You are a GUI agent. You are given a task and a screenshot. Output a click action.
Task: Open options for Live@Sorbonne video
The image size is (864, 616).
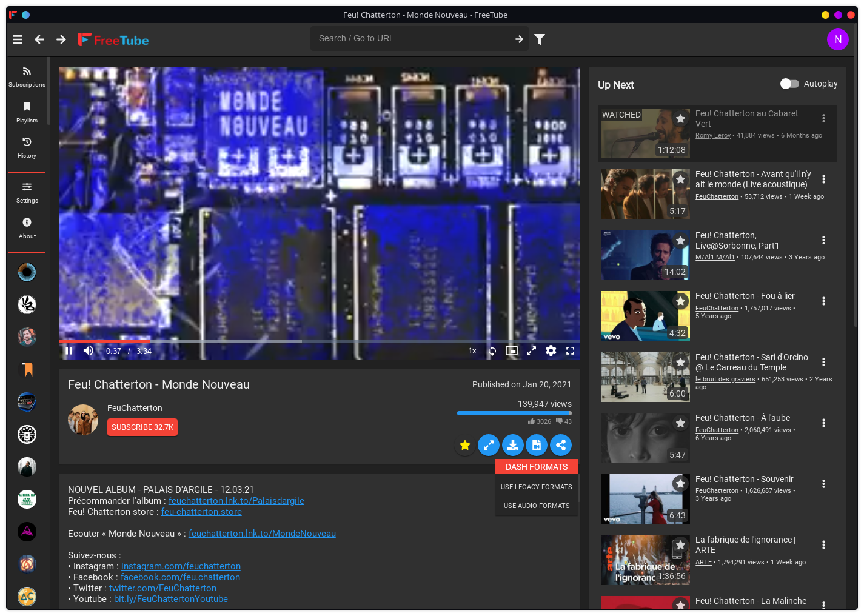tap(823, 240)
